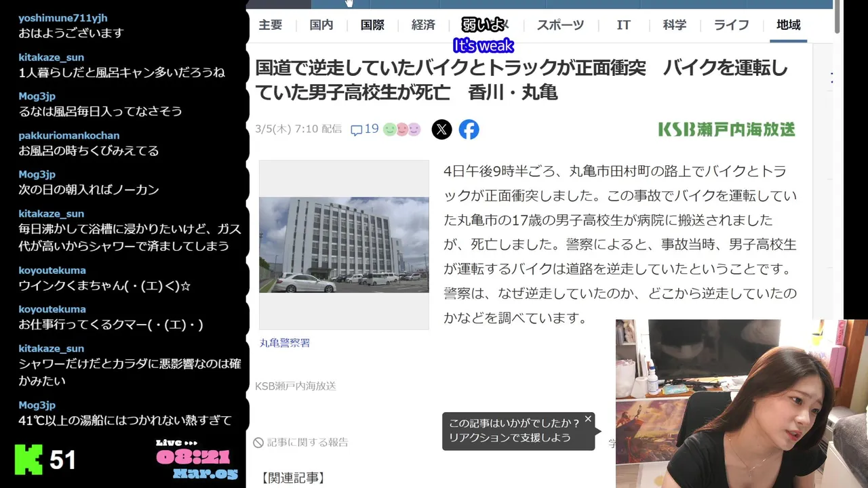Viewport: 868px width, 488px height.
Task: Click the green K logo icon
Action: click(x=28, y=460)
